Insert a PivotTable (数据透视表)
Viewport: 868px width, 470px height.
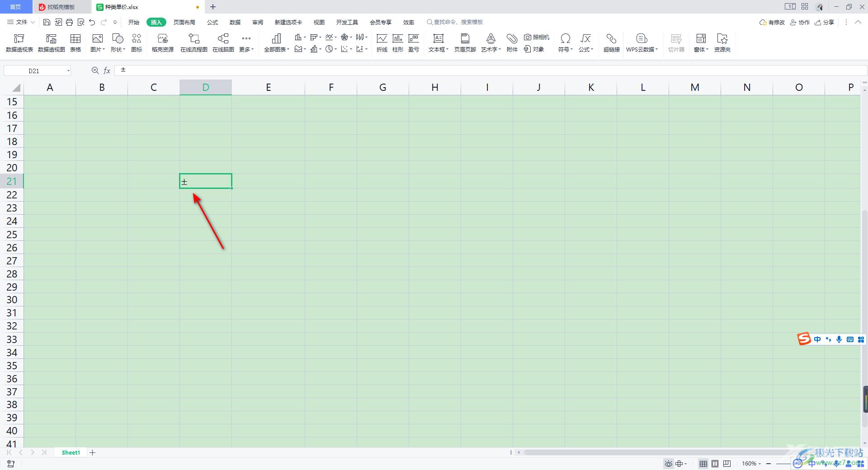point(19,43)
